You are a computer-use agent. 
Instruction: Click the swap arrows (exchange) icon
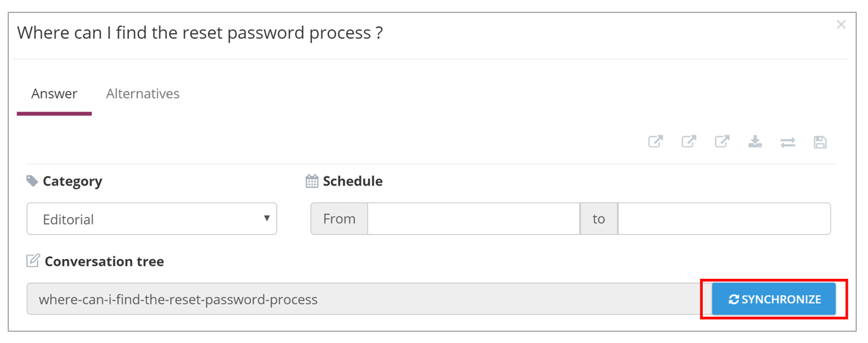(788, 142)
